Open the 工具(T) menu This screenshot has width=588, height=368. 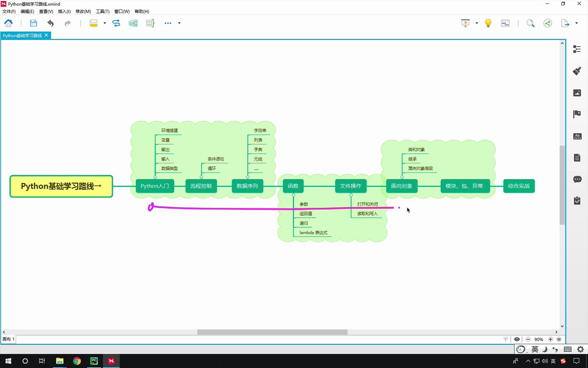pyautogui.click(x=103, y=12)
